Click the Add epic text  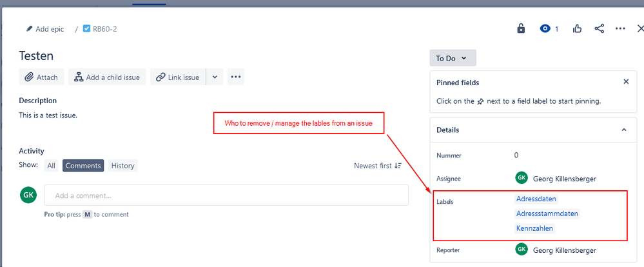[x=50, y=29]
